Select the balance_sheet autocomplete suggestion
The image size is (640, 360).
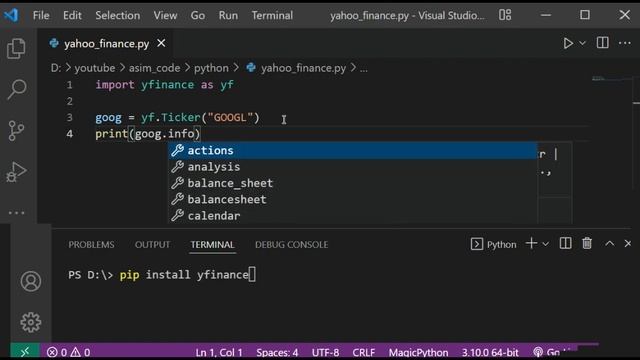click(353, 183)
